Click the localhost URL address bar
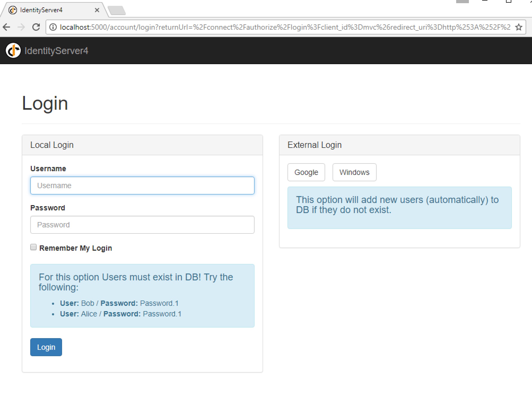Viewport: 532px width, 415px height. pyautogui.click(x=284, y=27)
